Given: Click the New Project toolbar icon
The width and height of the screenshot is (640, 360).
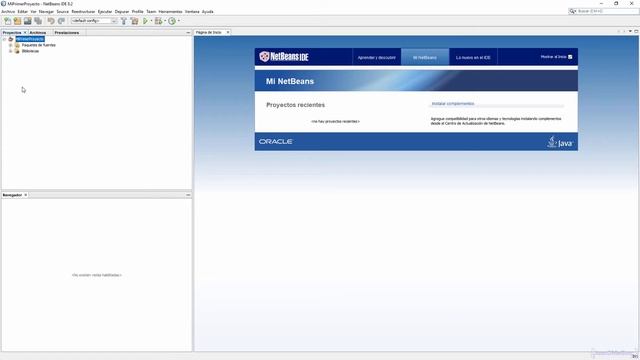Looking at the screenshot, I should [x=17, y=21].
